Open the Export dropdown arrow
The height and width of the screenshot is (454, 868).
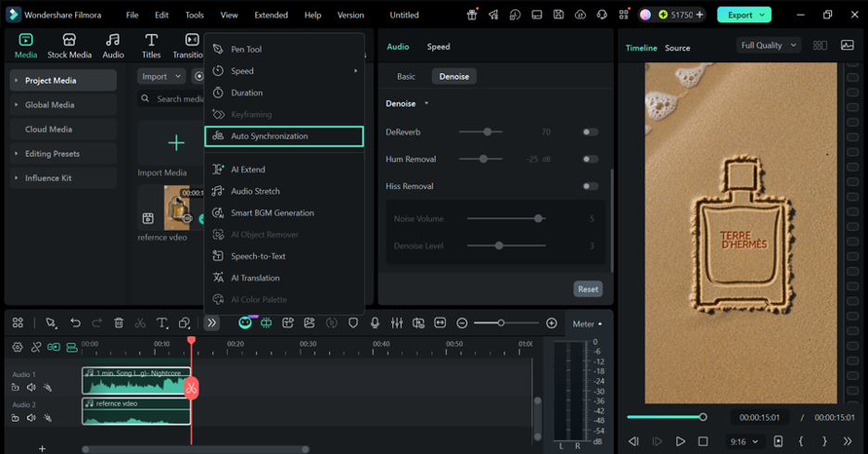pos(762,15)
